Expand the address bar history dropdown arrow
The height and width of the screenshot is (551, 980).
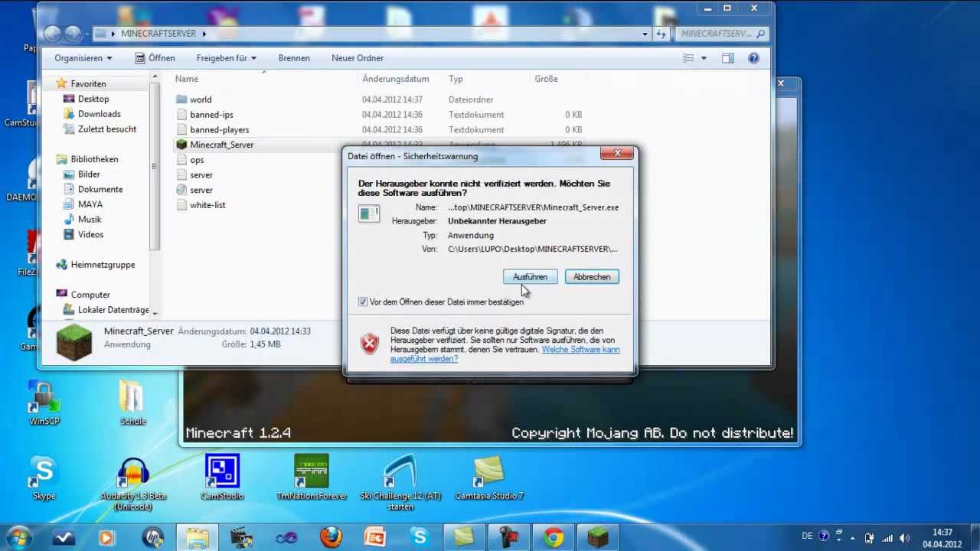tap(645, 34)
